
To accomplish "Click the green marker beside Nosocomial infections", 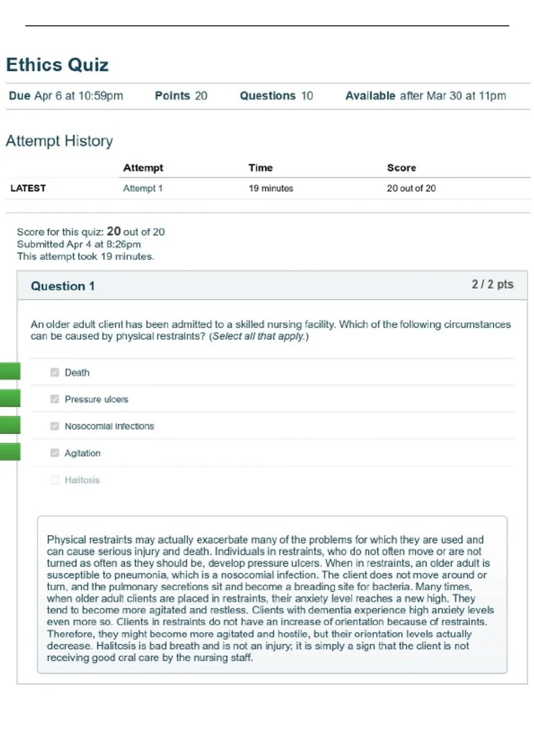I will pyautogui.click(x=10, y=425).
